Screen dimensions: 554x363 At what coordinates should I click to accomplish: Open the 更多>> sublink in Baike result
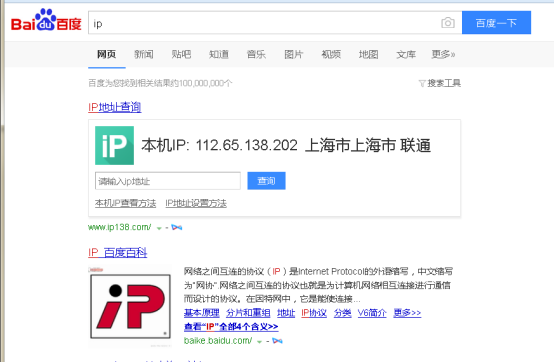point(407,313)
